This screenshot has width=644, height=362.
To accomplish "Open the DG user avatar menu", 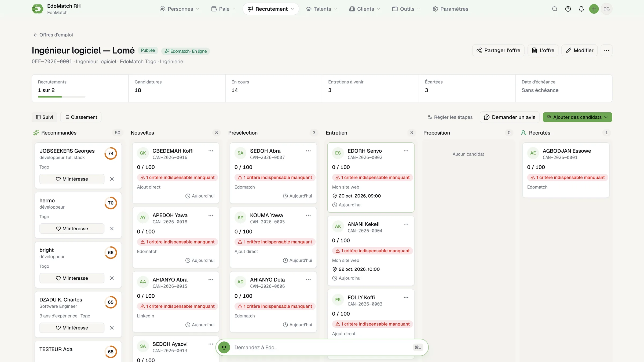I will [606, 9].
